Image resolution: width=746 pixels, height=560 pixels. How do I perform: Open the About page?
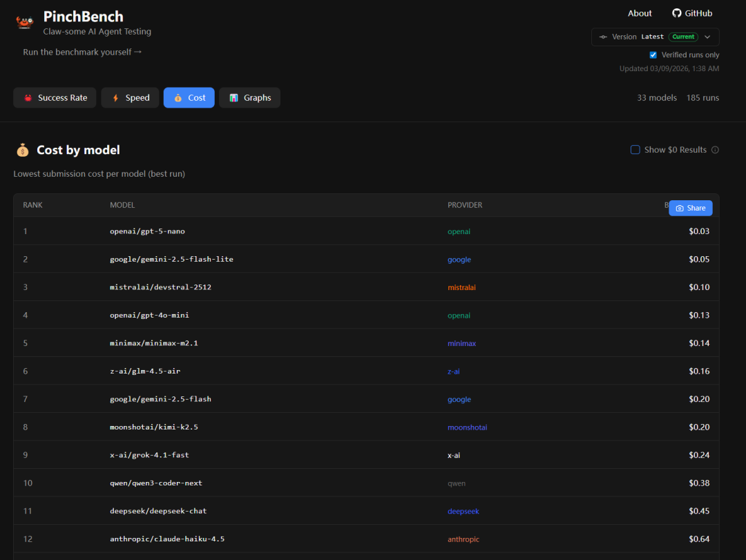pyautogui.click(x=640, y=13)
